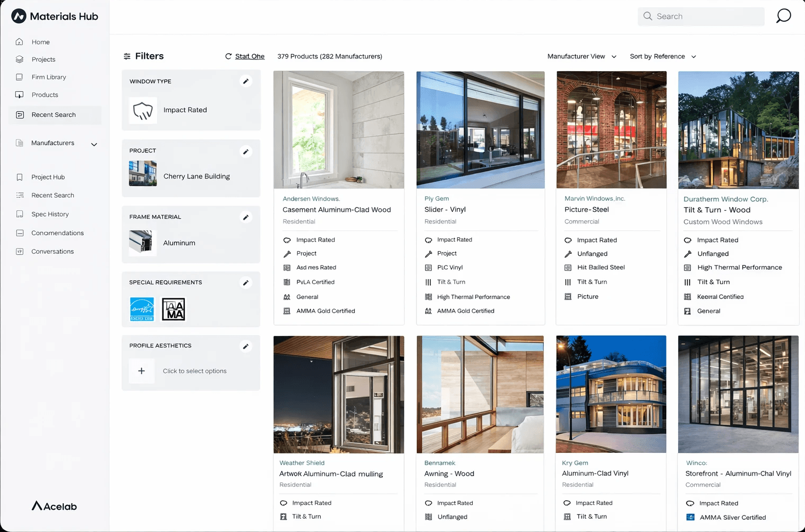The height and width of the screenshot is (532, 805).
Task: Click the Products sidebar icon
Action: click(x=20, y=95)
